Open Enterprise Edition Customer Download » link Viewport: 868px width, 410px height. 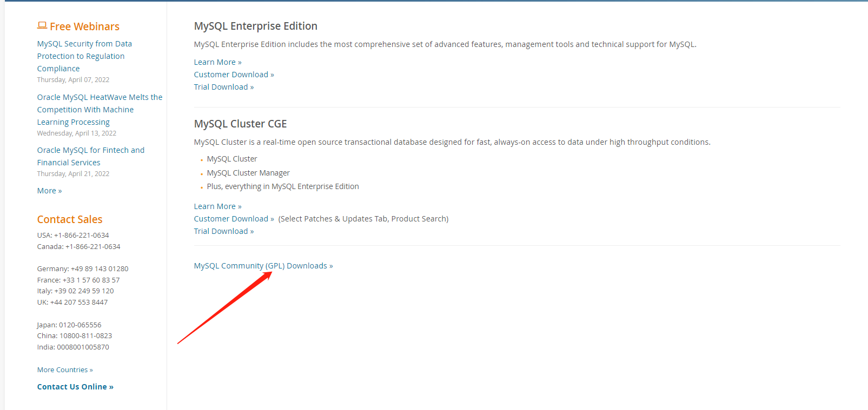point(234,75)
